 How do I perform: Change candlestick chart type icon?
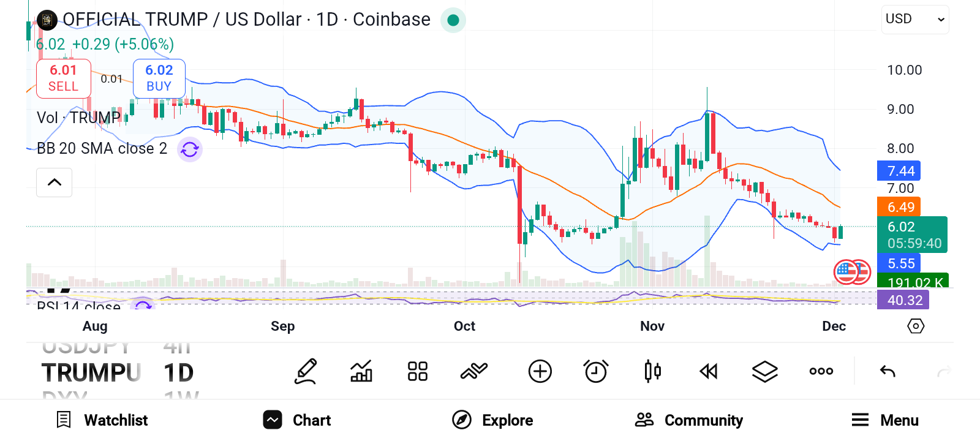click(x=652, y=371)
